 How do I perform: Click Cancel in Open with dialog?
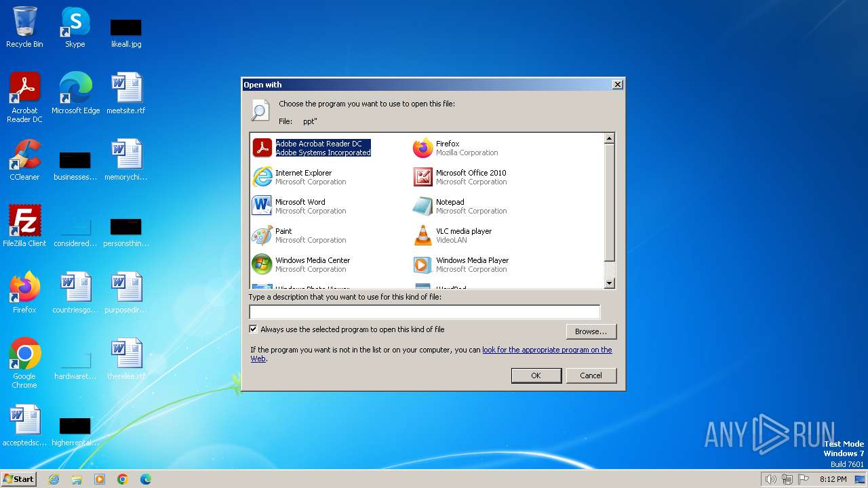pyautogui.click(x=591, y=375)
